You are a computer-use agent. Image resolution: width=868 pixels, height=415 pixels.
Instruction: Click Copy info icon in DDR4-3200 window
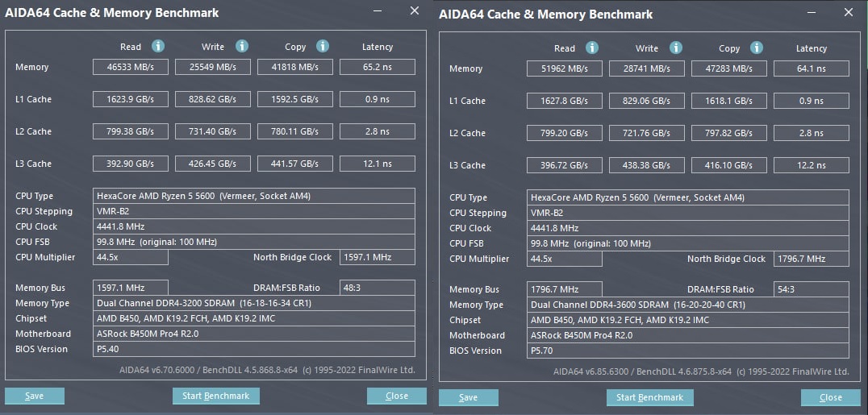(x=323, y=47)
